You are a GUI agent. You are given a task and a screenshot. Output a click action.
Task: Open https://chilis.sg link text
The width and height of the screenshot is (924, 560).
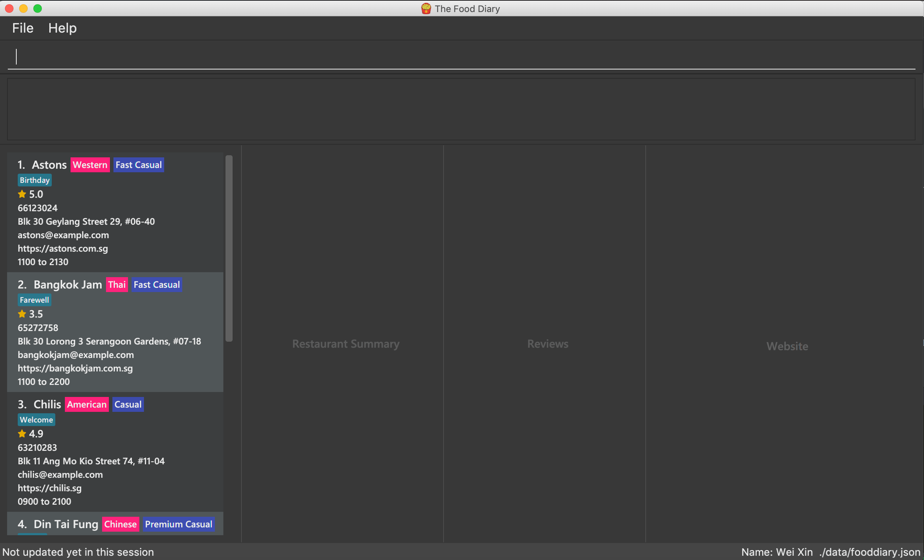point(50,488)
